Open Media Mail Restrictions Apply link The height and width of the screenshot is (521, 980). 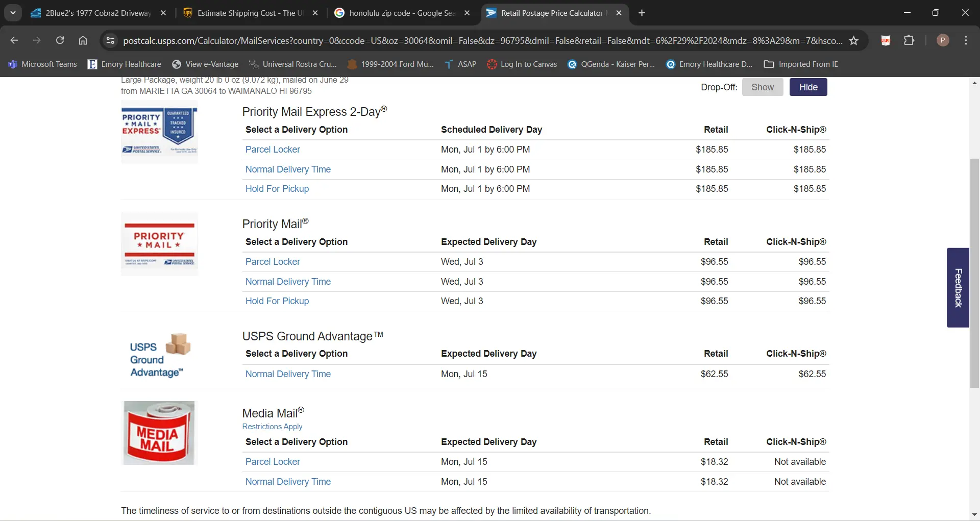click(x=272, y=427)
